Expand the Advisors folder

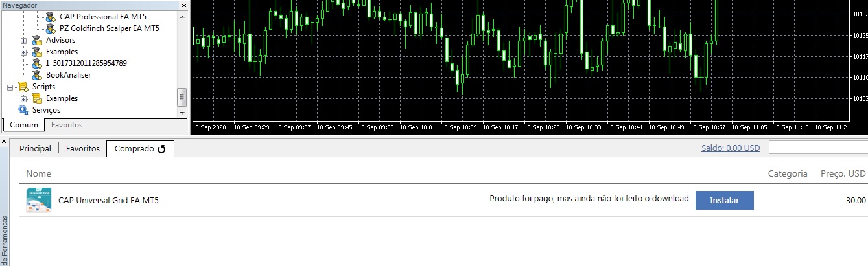24,40
